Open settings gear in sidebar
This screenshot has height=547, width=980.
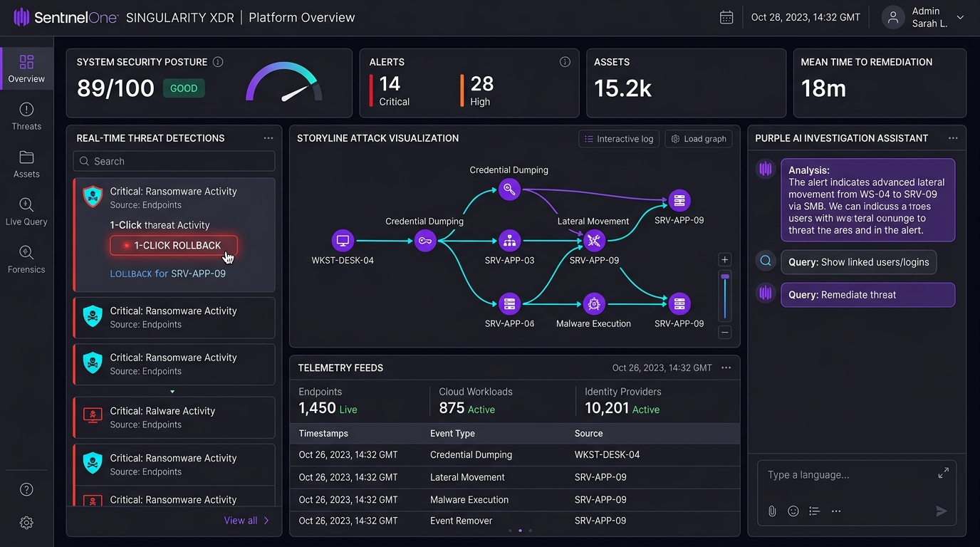point(26,523)
